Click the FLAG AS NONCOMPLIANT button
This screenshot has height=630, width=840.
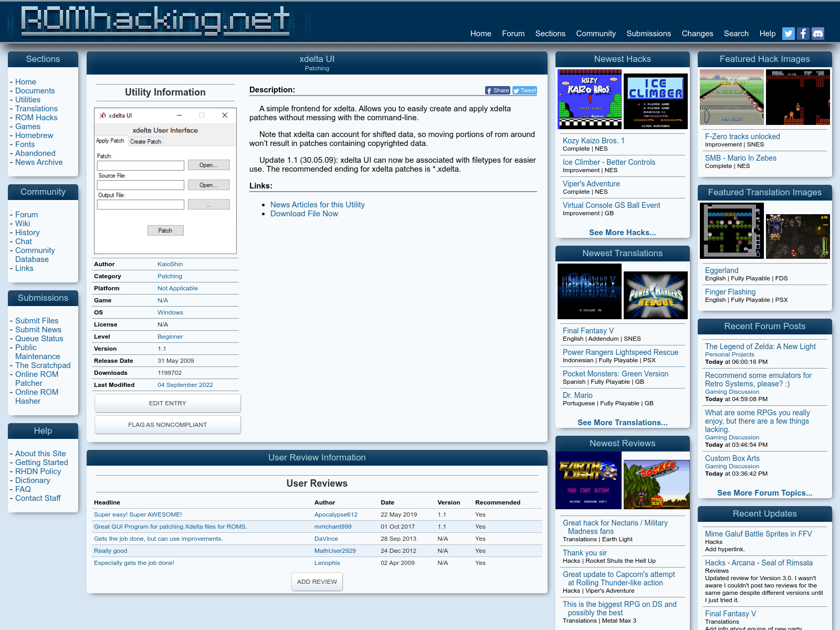[167, 425]
